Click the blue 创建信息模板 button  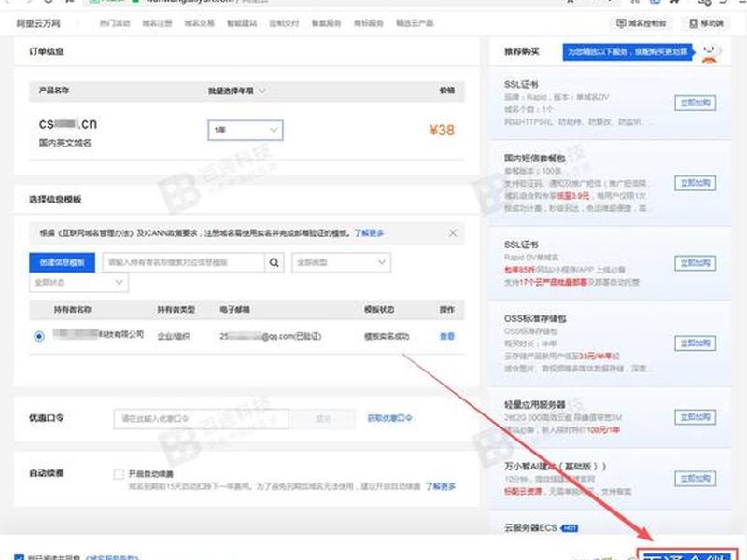[63, 262]
